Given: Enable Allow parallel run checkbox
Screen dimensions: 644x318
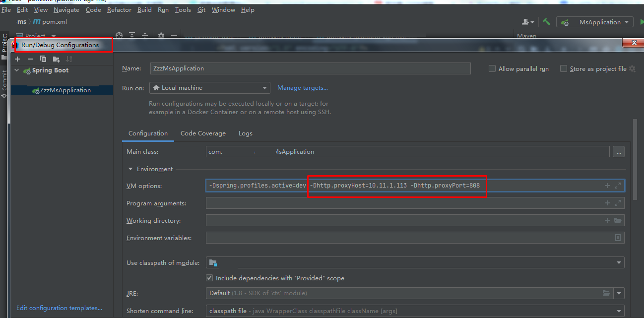Looking at the screenshot, I should [492, 69].
